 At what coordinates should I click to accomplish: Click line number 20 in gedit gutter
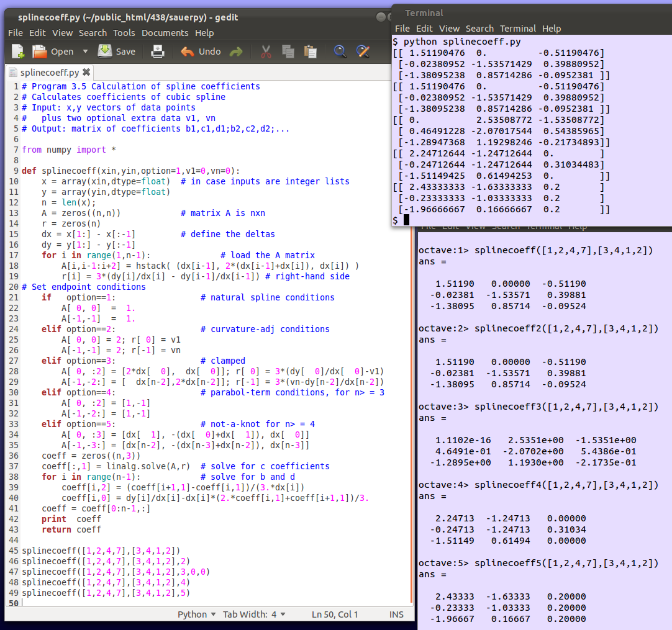coord(14,287)
